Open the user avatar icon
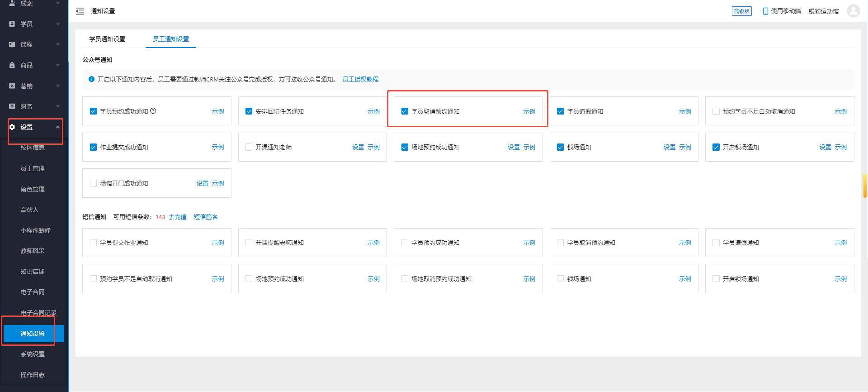Image resolution: width=868 pixels, height=392 pixels. tap(853, 11)
